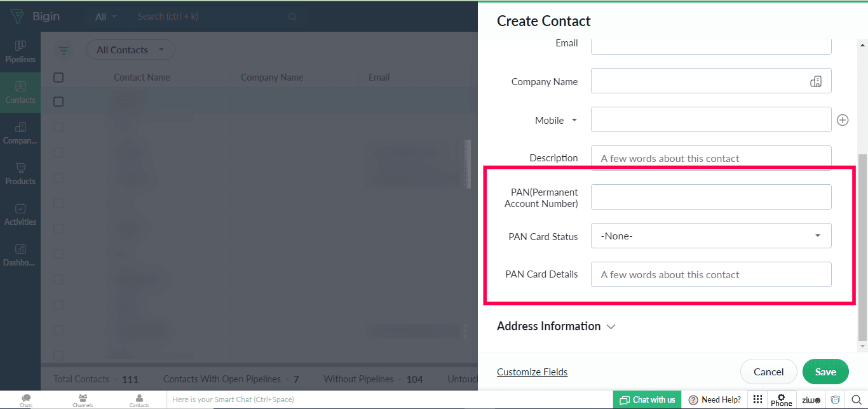Check the first contact row checkbox
The image size is (868, 409).
[x=58, y=102]
